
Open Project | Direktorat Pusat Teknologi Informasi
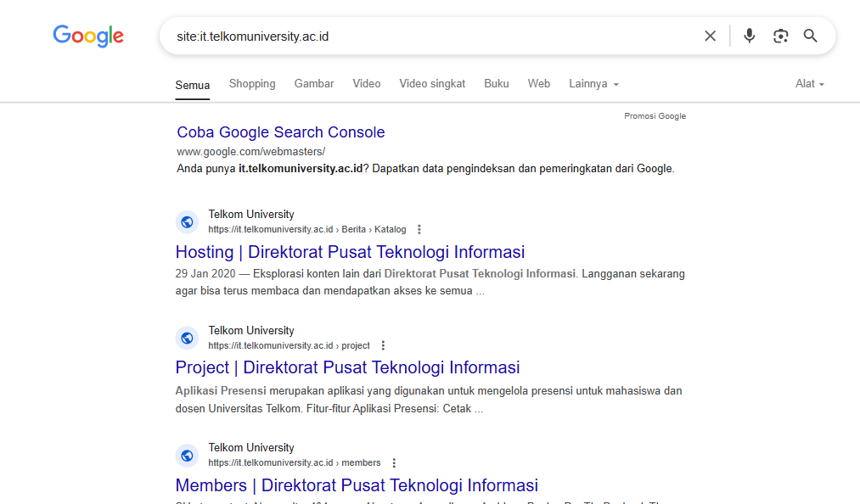348,368
